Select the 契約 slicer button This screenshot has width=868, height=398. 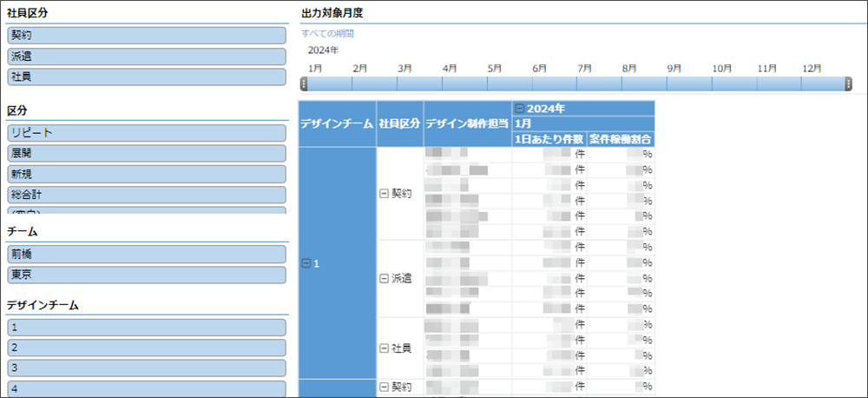click(147, 35)
